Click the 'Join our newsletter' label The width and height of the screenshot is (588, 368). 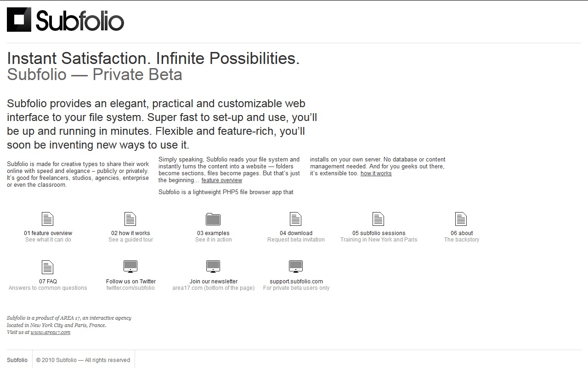[214, 282]
